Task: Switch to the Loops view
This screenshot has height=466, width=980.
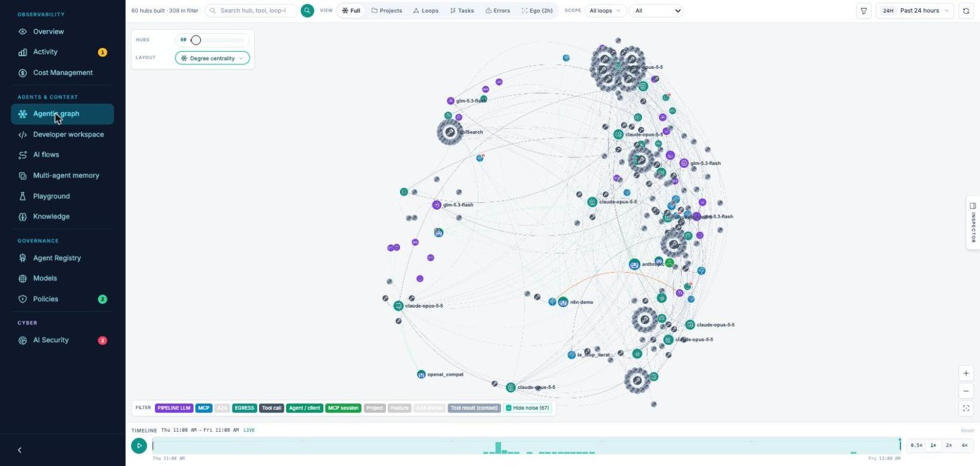Action: coord(425,11)
